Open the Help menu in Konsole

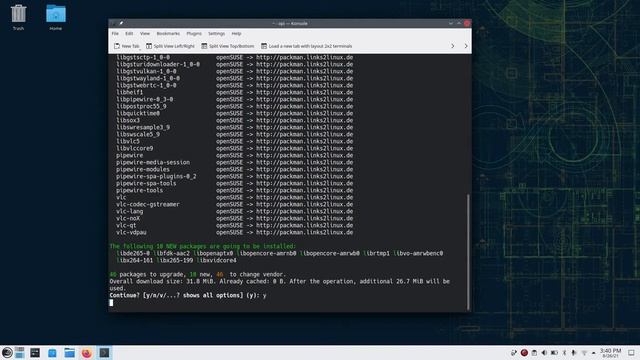pyautogui.click(x=236, y=33)
